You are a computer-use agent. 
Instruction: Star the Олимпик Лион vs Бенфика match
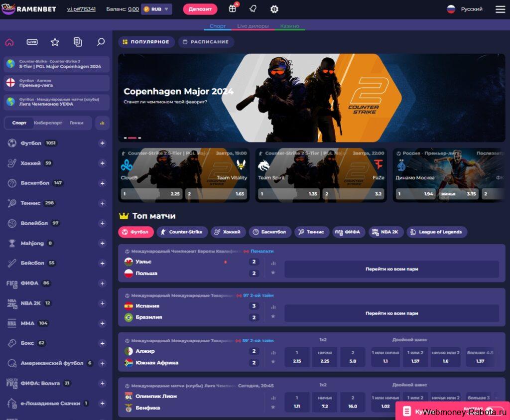(273, 407)
